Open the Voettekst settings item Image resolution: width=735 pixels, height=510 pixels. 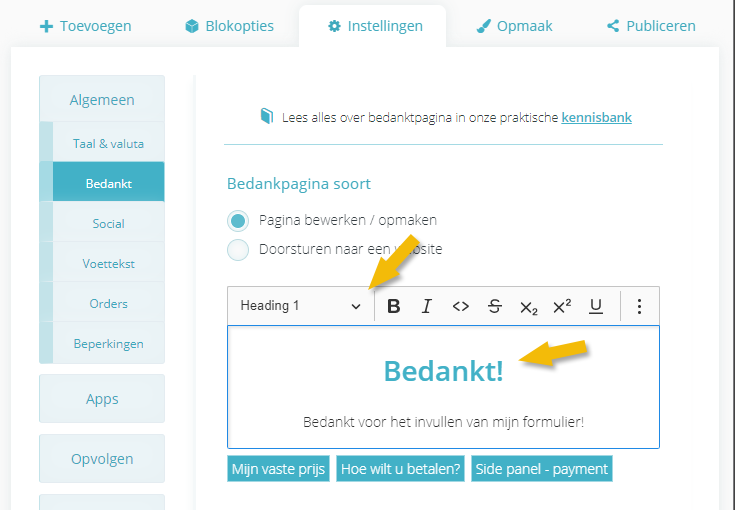(108, 263)
